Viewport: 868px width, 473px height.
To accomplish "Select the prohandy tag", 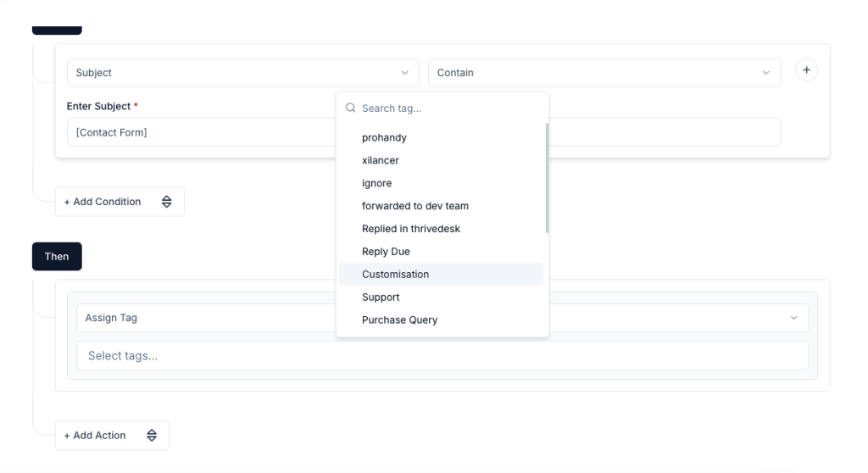I will click(384, 137).
